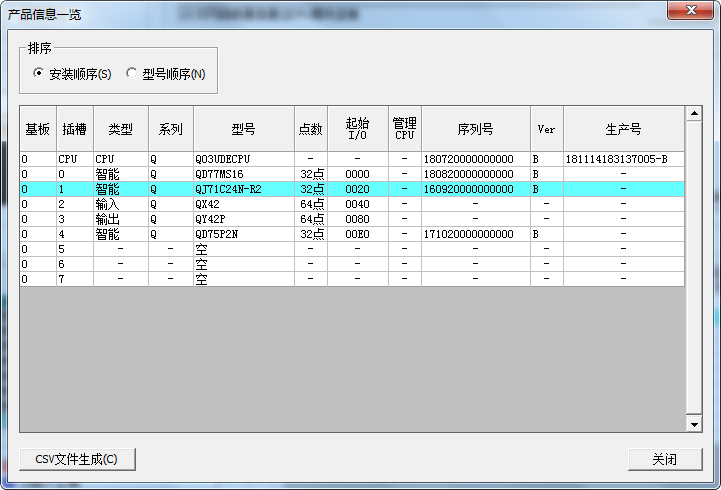Click production number 181114183137005-B cell
The image size is (721, 490).
pos(616,159)
